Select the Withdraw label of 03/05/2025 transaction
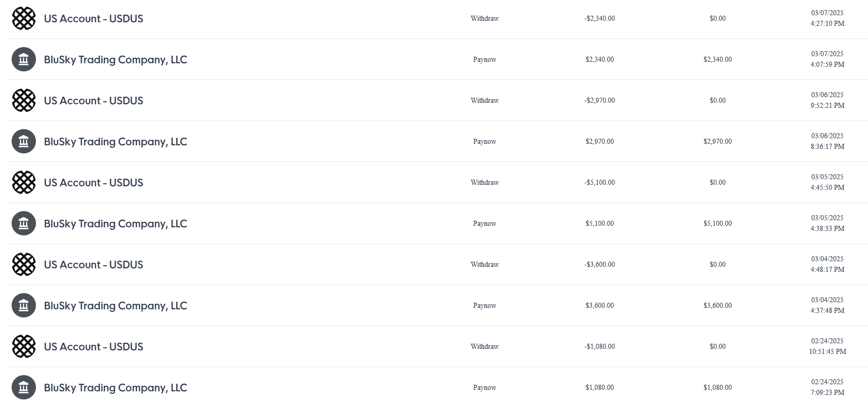The width and height of the screenshot is (868, 404). 485,182
